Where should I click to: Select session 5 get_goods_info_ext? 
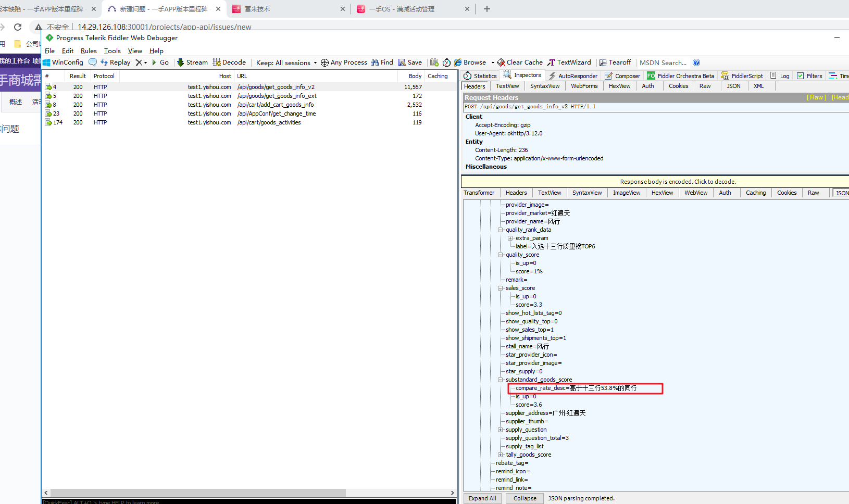249,96
